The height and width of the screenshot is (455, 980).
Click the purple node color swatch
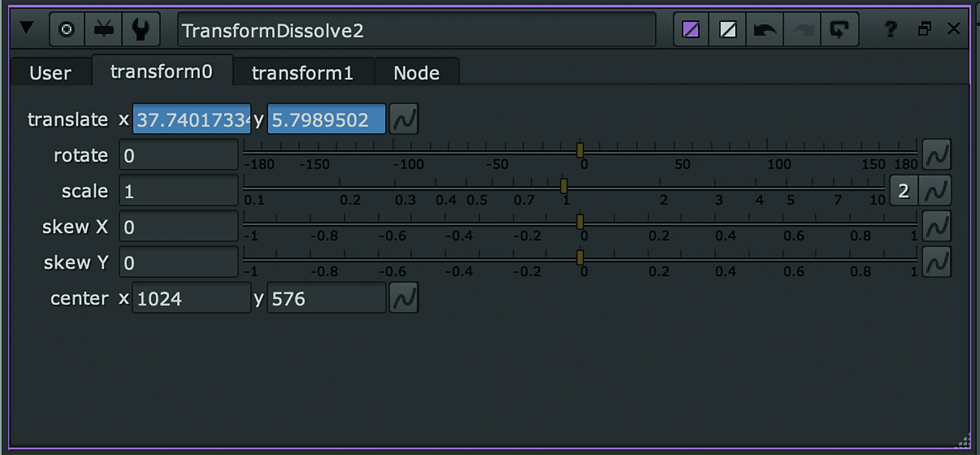(x=691, y=30)
